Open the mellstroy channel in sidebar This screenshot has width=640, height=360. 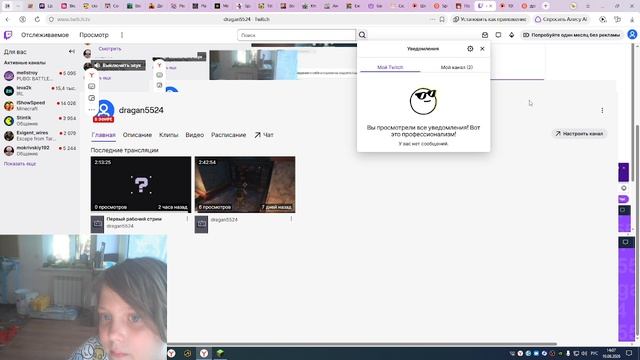(40, 76)
